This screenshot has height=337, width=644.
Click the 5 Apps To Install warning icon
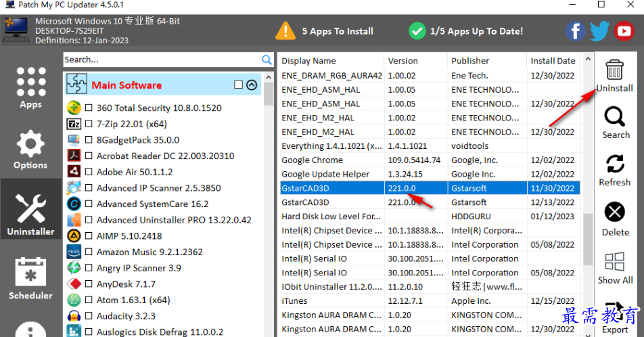[285, 31]
